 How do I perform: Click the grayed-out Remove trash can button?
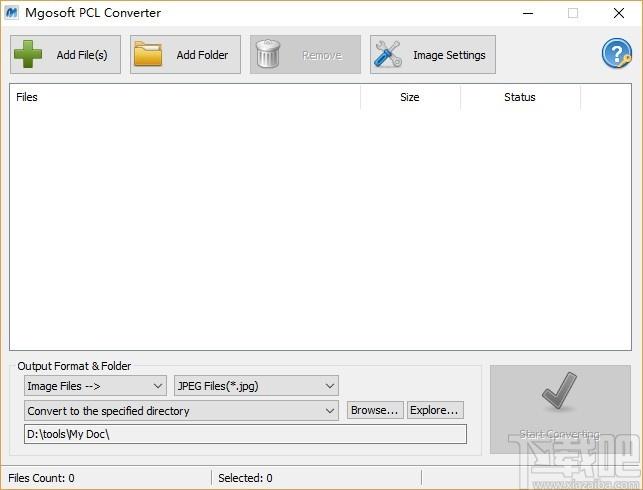306,55
